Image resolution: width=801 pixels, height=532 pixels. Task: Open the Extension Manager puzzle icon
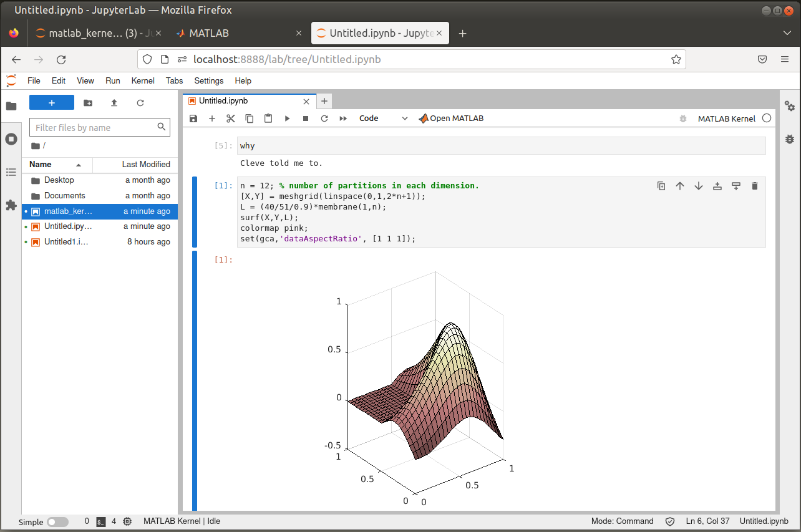pyautogui.click(x=11, y=205)
